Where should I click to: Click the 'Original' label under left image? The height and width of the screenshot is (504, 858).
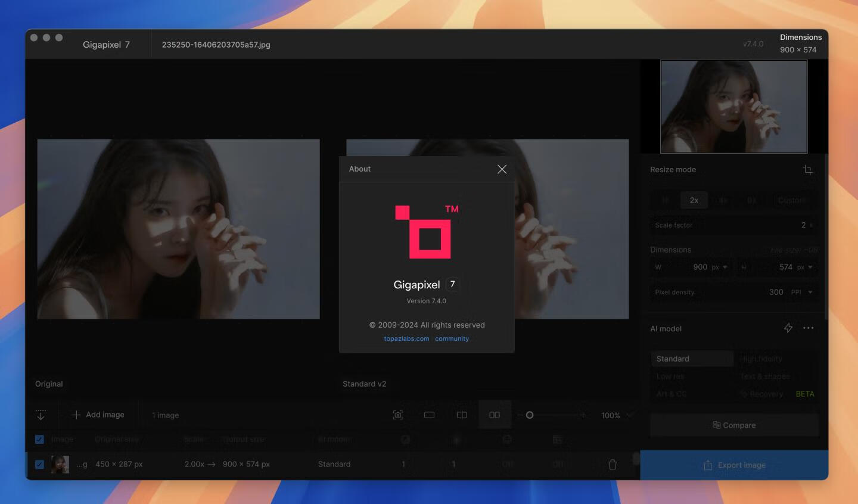tap(49, 384)
